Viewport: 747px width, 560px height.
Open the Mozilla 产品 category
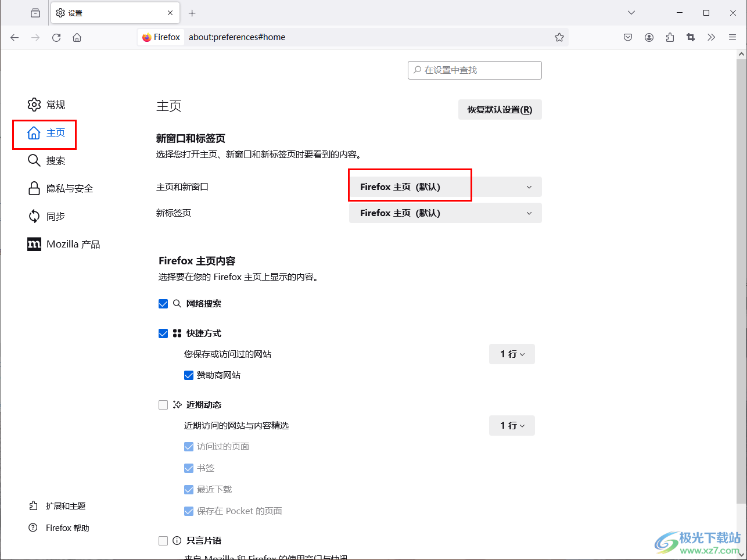tap(64, 245)
